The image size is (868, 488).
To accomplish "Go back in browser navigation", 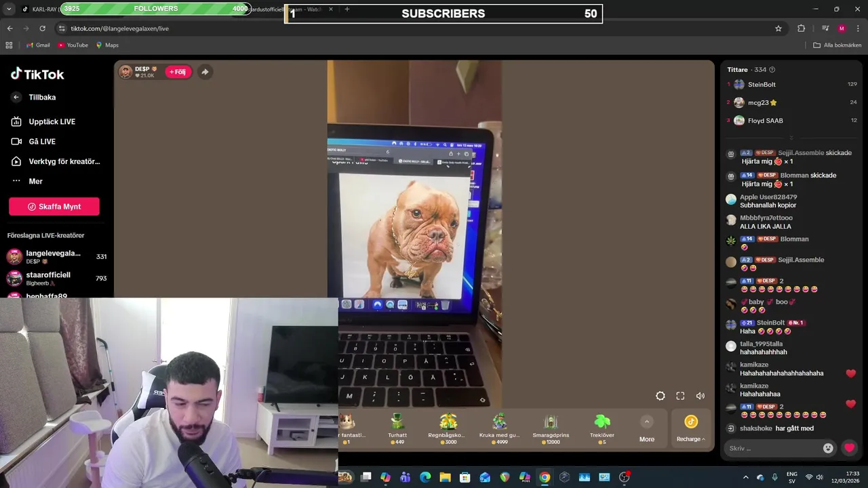I will coord(9,28).
